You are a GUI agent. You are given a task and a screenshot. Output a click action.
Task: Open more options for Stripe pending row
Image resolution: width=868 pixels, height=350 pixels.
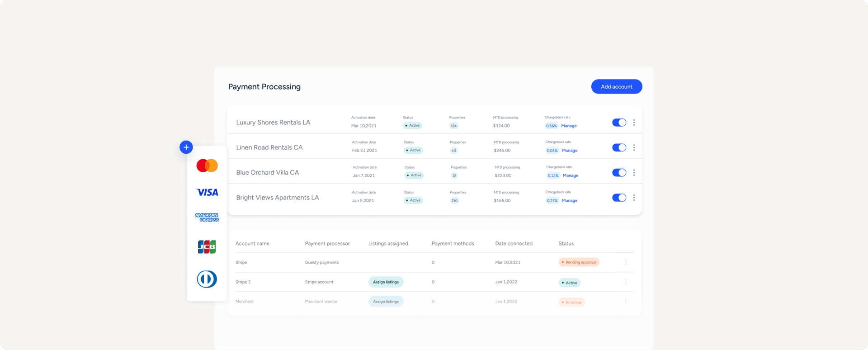pyautogui.click(x=626, y=262)
